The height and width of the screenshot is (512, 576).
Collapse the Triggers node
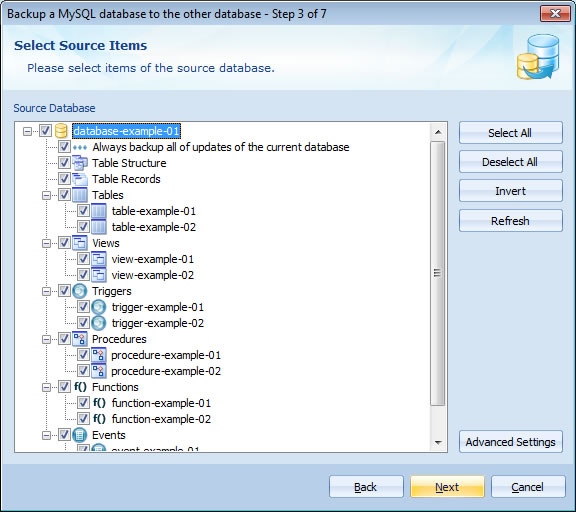46,291
